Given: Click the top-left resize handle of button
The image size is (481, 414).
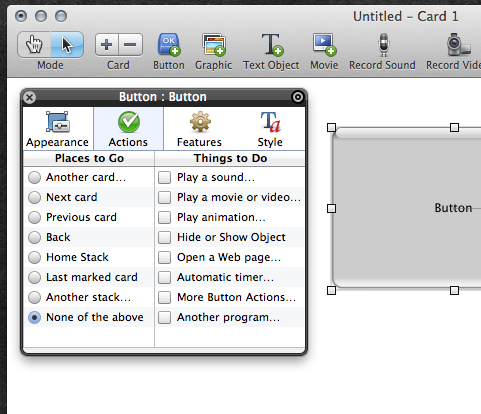Looking at the screenshot, I should [331, 127].
